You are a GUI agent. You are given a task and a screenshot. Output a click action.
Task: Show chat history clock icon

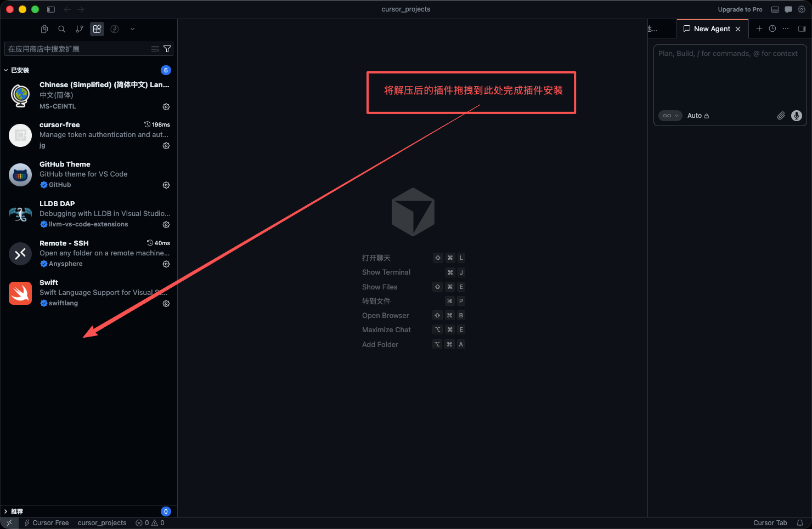tap(772, 29)
